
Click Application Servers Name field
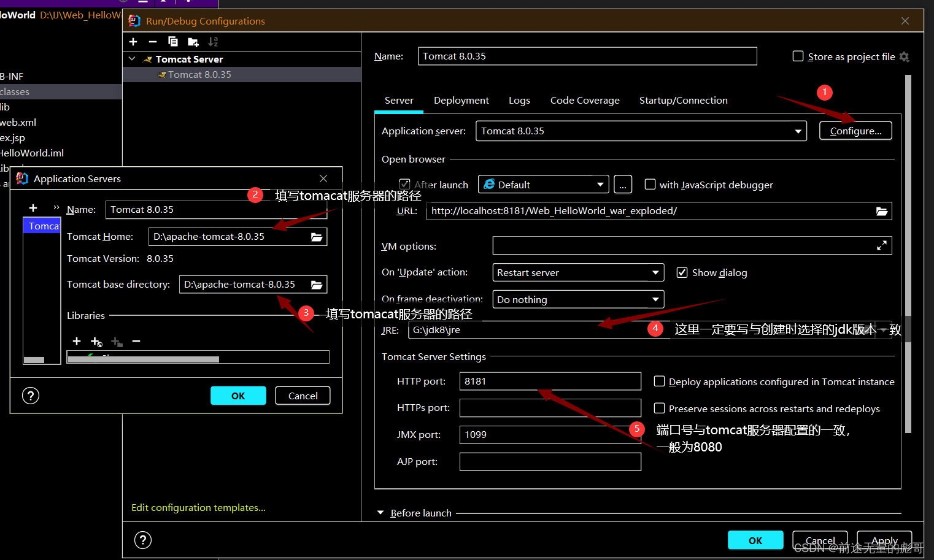tap(216, 210)
